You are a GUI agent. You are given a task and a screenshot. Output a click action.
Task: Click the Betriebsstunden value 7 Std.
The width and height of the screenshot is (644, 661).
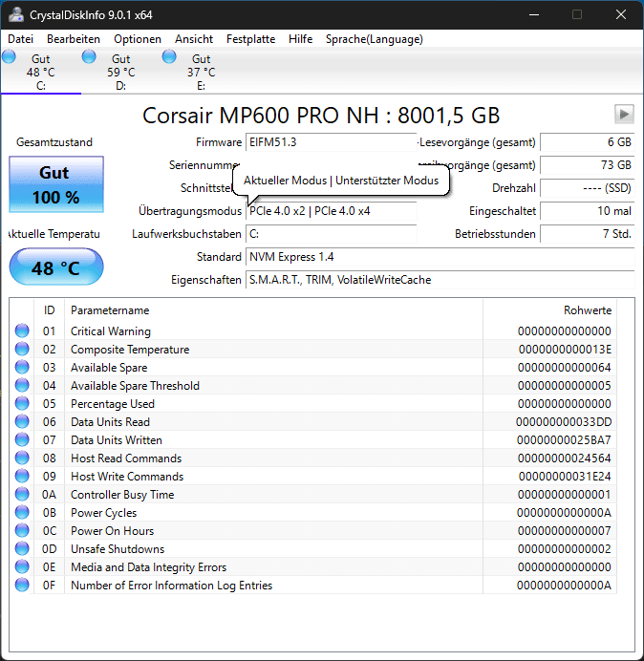coord(587,233)
